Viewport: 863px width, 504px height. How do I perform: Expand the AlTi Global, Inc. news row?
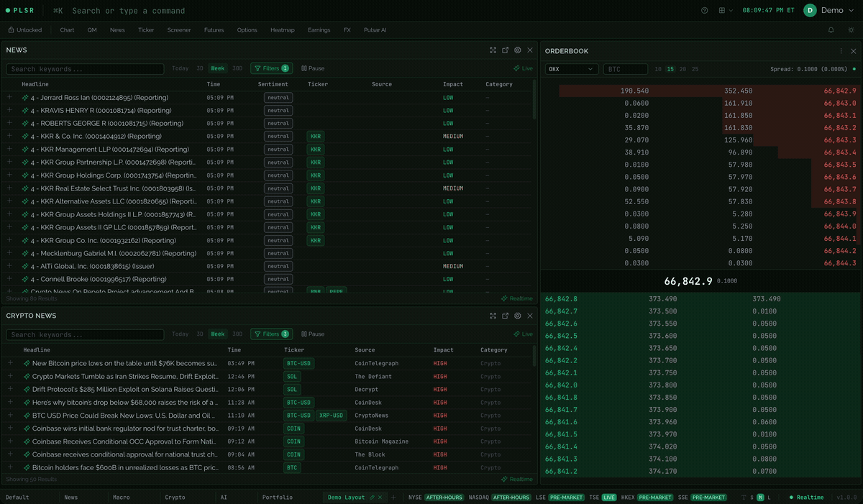click(9, 266)
